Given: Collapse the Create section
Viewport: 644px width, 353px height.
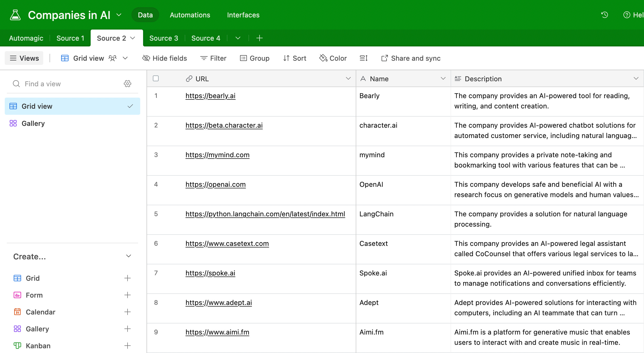Looking at the screenshot, I should pos(129,256).
